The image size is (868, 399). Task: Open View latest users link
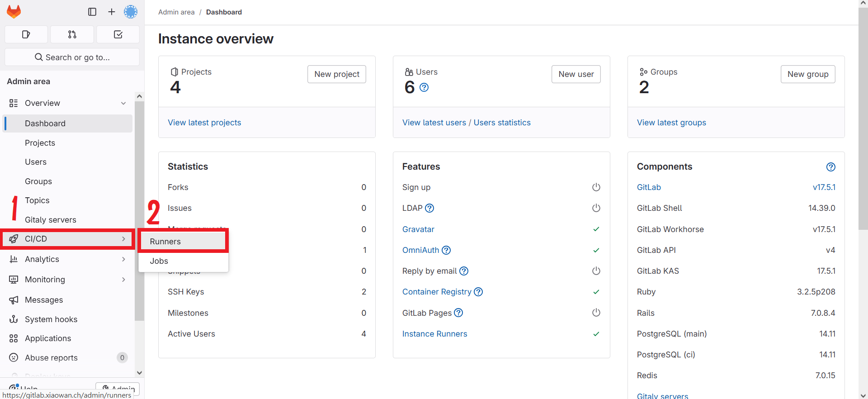(434, 123)
